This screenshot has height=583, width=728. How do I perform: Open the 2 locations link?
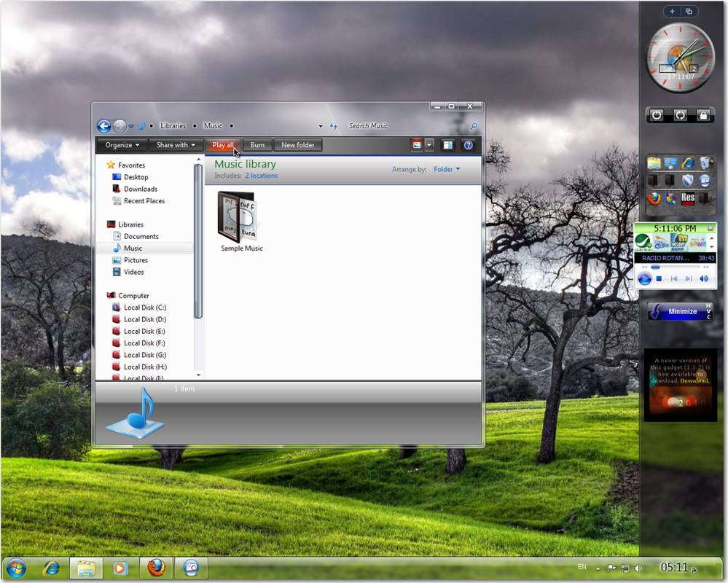click(x=261, y=175)
